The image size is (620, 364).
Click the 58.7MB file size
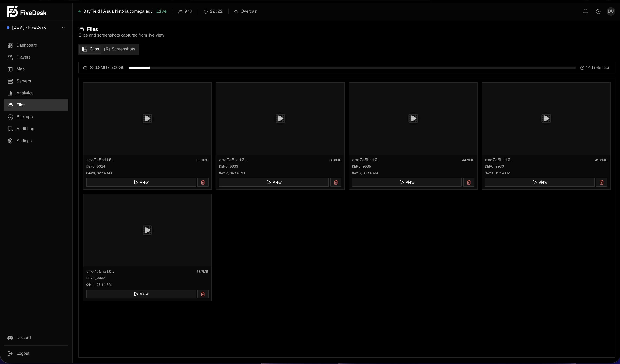(x=202, y=272)
